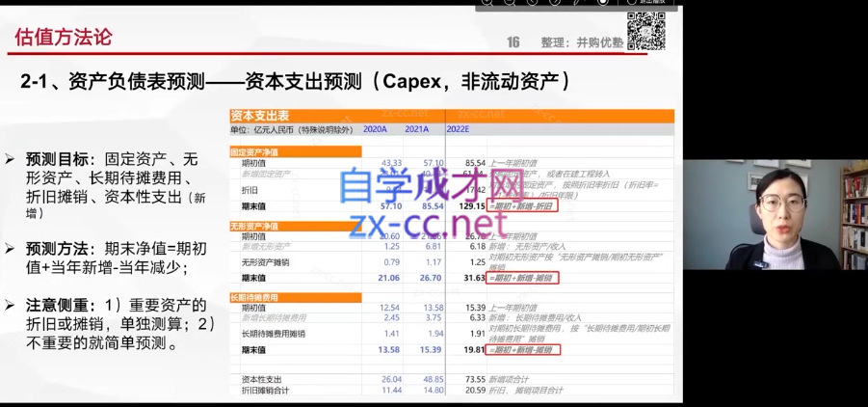
Task: Click the fixed assets ending value 129.15
Action: click(472, 205)
